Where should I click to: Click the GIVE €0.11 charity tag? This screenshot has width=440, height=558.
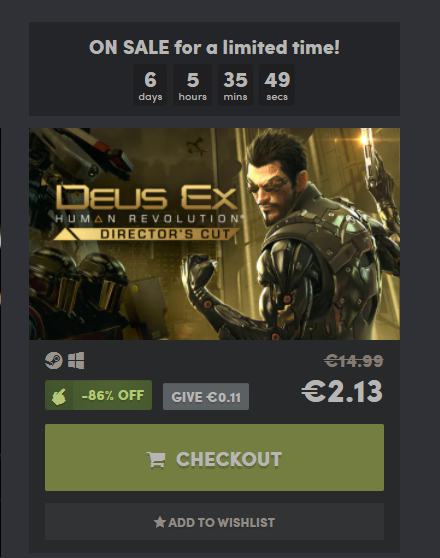206,397
